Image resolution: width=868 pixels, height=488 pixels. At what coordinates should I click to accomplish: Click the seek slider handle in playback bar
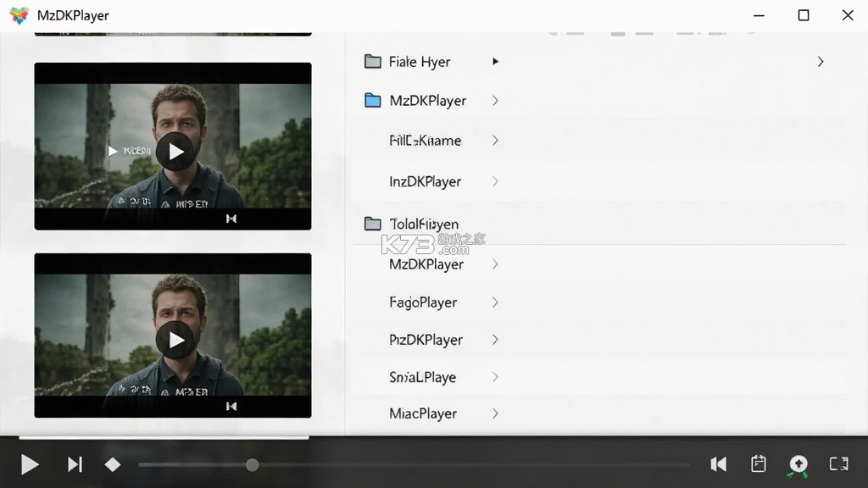click(252, 465)
